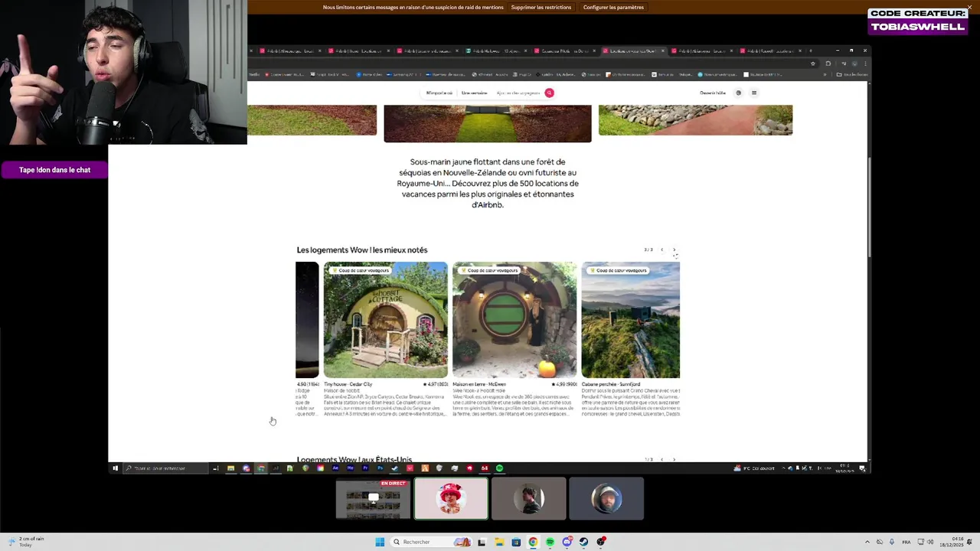Advance the 'aux États-Unis' carousel with right arrow
Viewport: 980px width, 551px height.
click(674, 459)
